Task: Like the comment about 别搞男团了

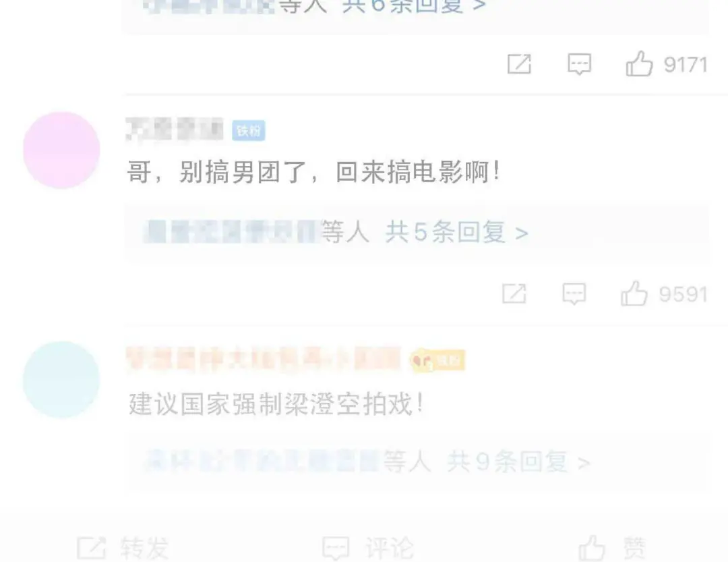Action: pyautogui.click(x=634, y=293)
